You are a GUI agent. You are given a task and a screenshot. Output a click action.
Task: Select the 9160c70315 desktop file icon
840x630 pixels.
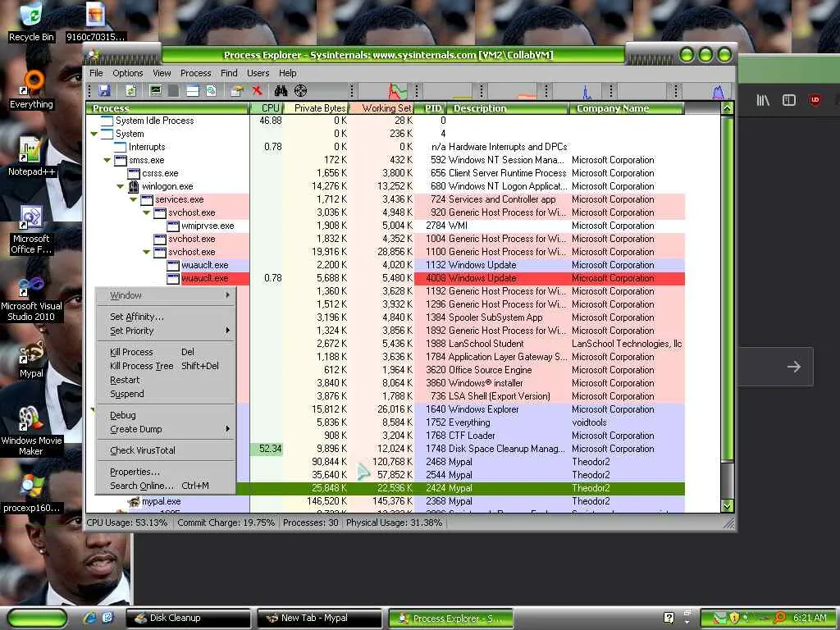(x=95, y=22)
